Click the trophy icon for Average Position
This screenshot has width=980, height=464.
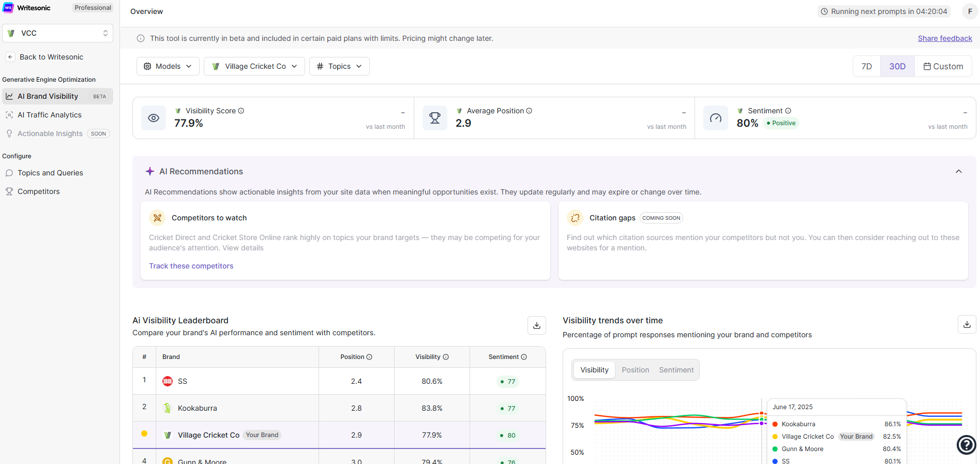(435, 118)
